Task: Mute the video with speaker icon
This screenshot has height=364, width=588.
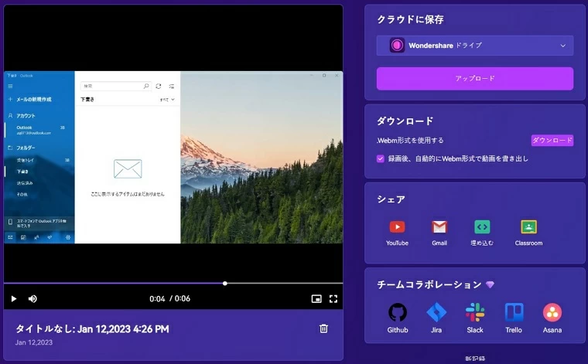Action: click(32, 298)
